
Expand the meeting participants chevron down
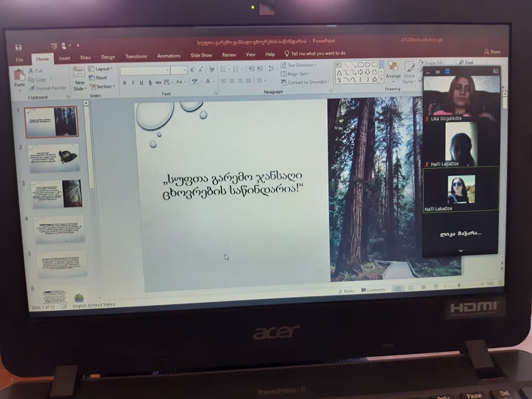click(461, 250)
